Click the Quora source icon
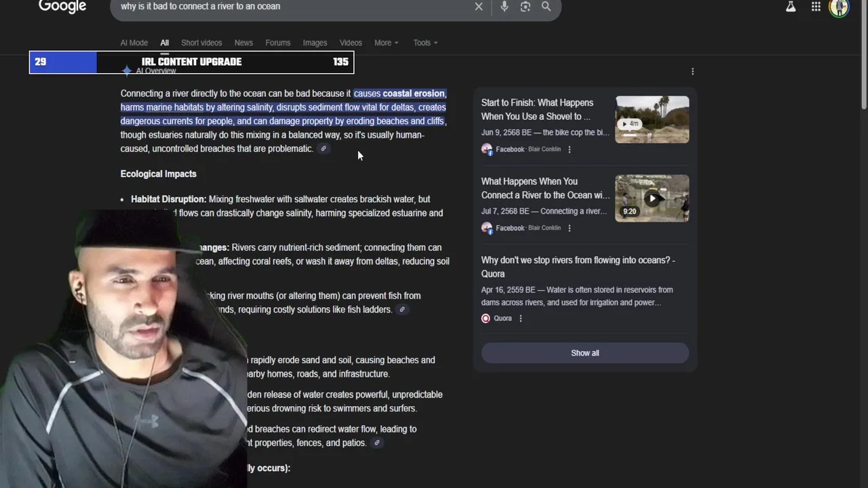Screen dimensions: 868x488 coord(486,319)
